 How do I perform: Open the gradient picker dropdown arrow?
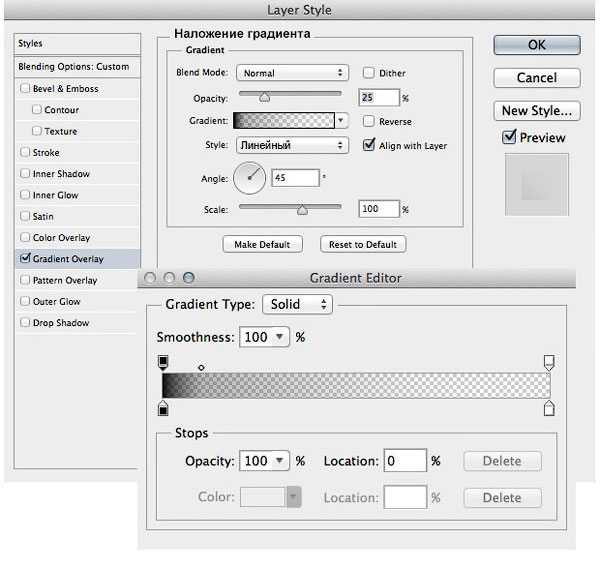[x=341, y=121]
